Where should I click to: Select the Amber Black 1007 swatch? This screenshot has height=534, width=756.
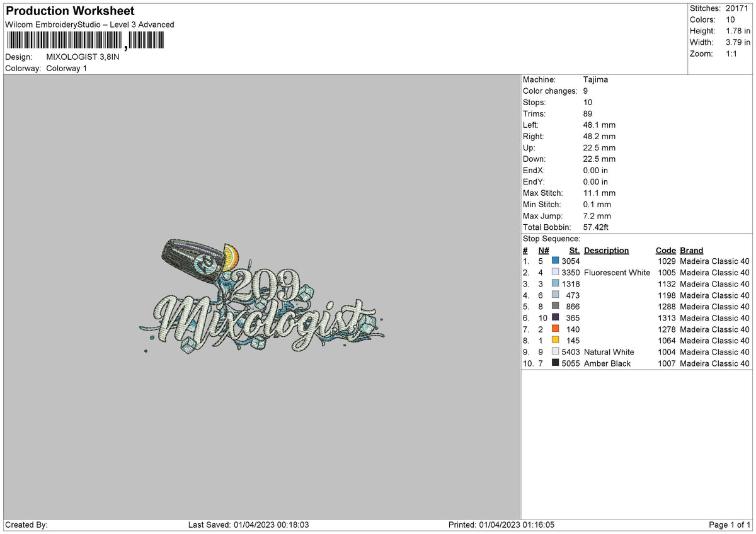click(x=555, y=363)
